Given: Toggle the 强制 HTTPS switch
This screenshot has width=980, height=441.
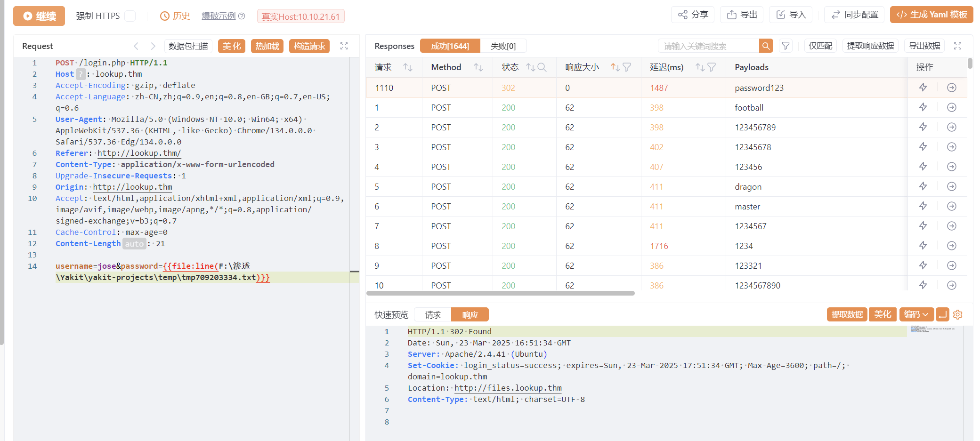Looking at the screenshot, I should 130,16.
